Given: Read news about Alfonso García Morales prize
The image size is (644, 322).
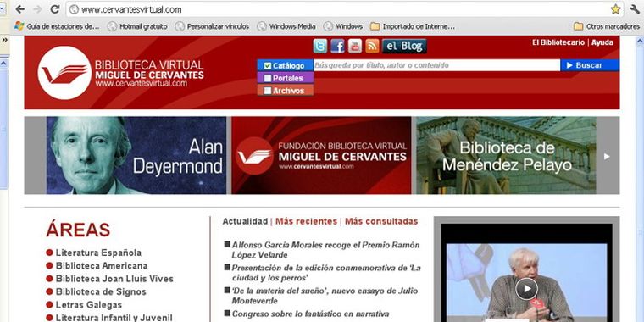Looking at the screenshot, I should click(x=325, y=250).
